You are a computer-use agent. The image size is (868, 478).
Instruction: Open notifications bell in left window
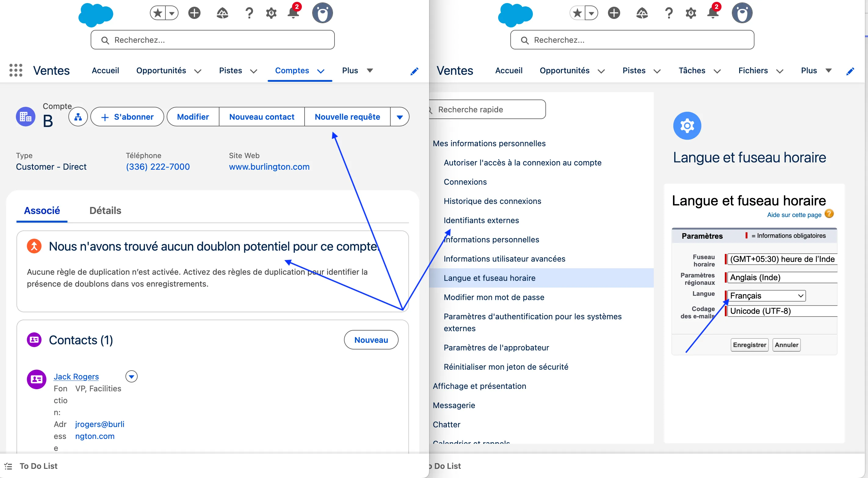(x=293, y=13)
